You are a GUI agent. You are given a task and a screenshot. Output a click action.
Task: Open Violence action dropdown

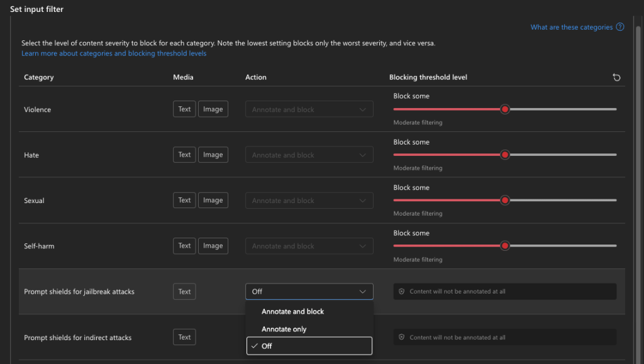(309, 109)
